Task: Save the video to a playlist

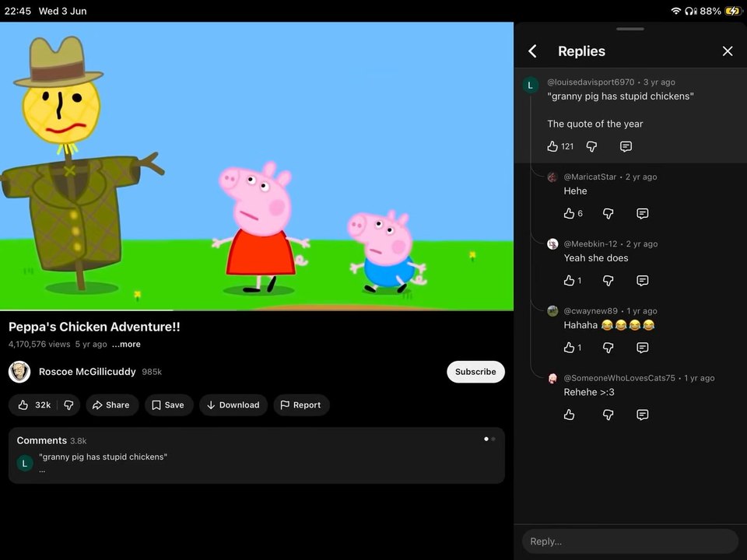Action: [169, 404]
